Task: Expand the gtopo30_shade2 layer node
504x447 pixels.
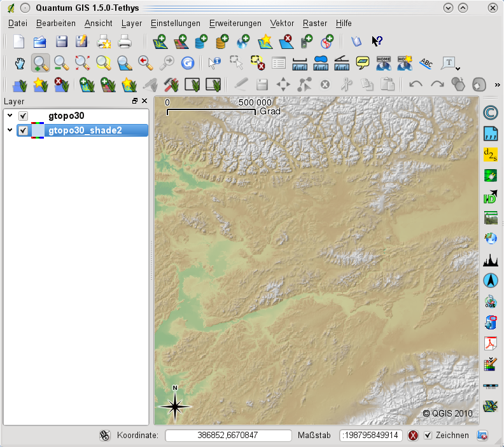Action: click(10, 130)
